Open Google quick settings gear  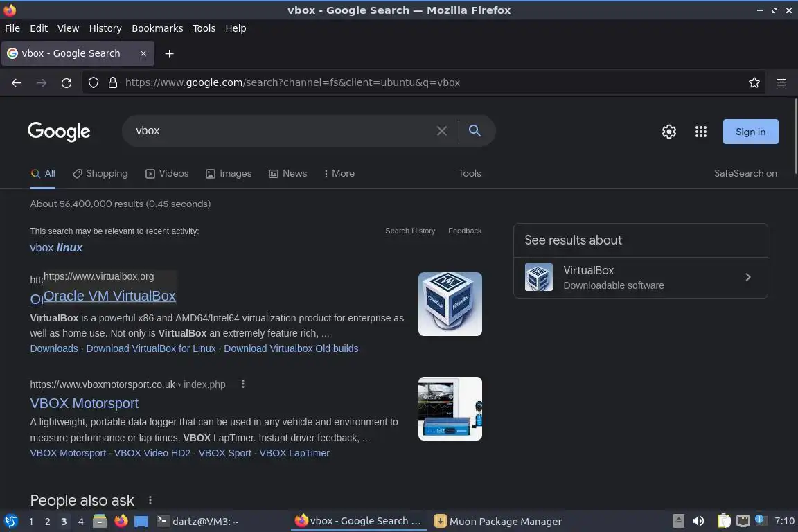(668, 132)
